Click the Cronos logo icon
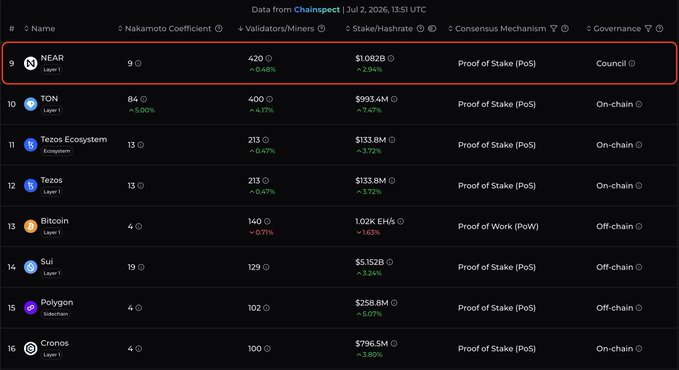The height and width of the screenshot is (370, 679). (x=30, y=348)
